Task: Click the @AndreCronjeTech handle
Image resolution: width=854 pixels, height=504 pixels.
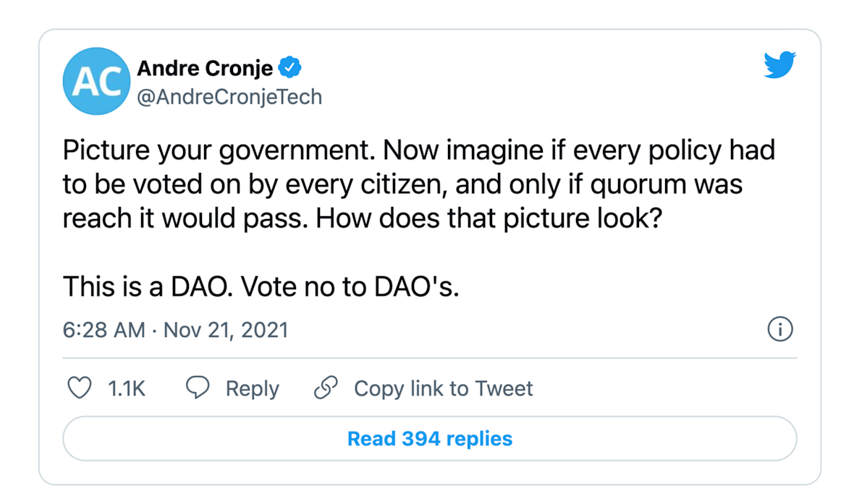Action: tap(229, 97)
